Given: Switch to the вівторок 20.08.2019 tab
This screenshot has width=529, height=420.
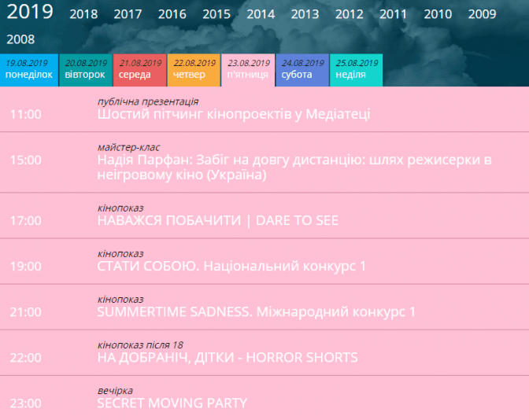Looking at the screenshot, I should tap(85, 69).
